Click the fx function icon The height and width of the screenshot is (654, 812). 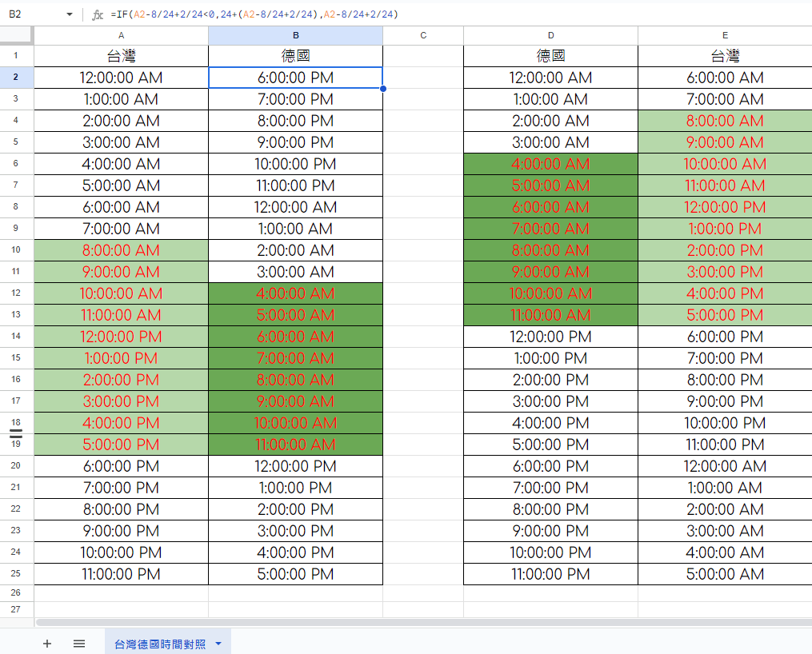coord(98,14)
